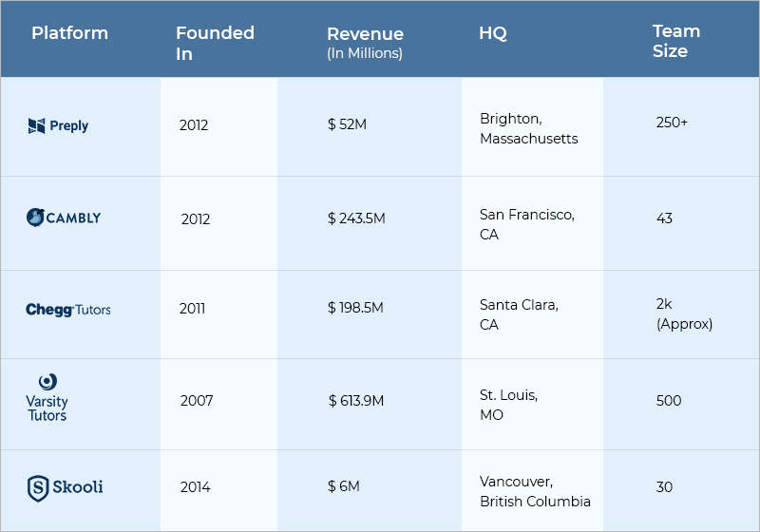This screenshot has width=760, height=532.
Task: Select Cambly's founded year 2012
Action: pos(196,219)
